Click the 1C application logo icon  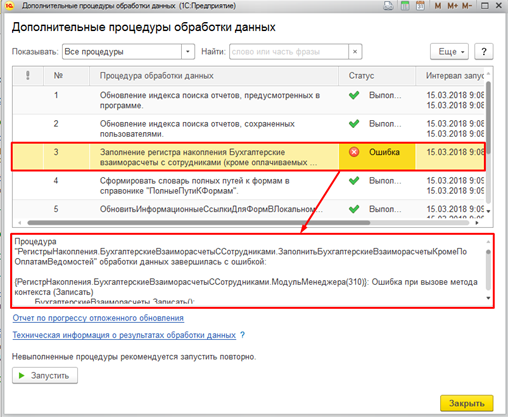coord(10,6)
